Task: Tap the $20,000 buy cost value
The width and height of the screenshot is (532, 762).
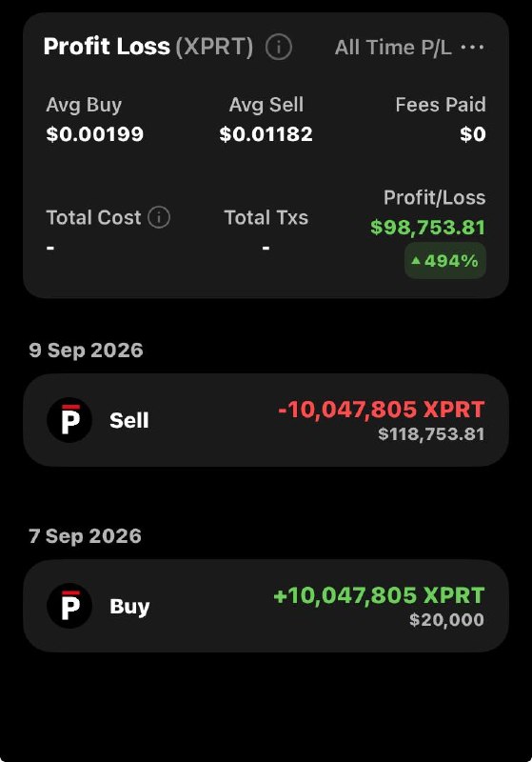Action: coord(446,620)
